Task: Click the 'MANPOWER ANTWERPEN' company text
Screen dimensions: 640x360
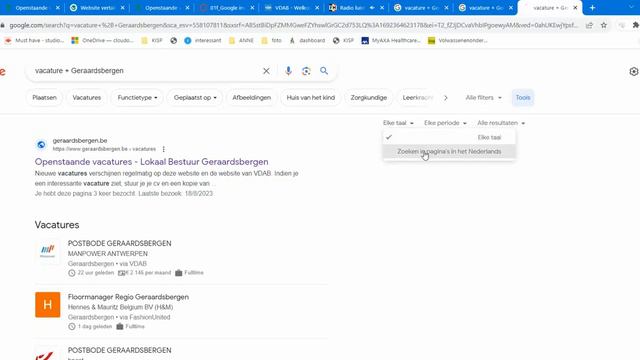Action: [108, 253]
